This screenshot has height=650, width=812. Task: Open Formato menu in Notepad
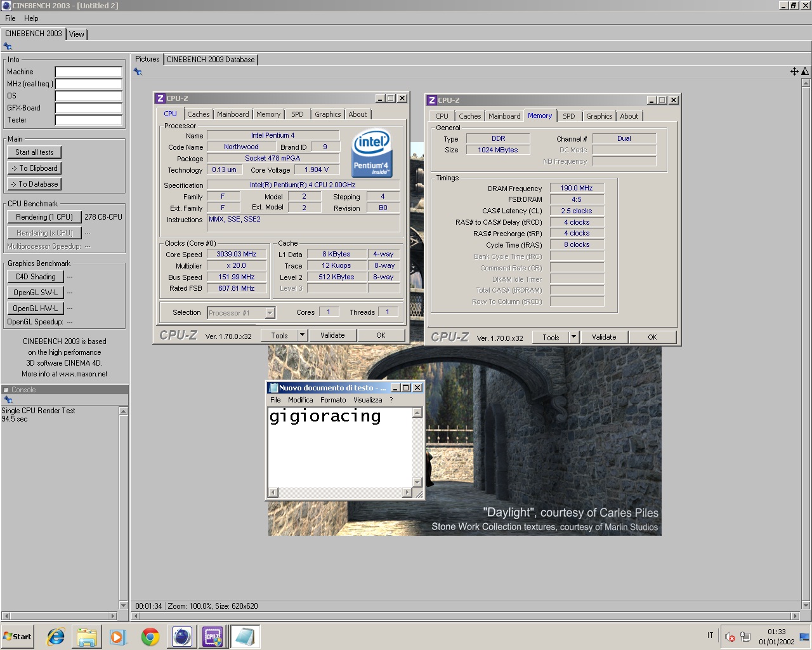333,400
